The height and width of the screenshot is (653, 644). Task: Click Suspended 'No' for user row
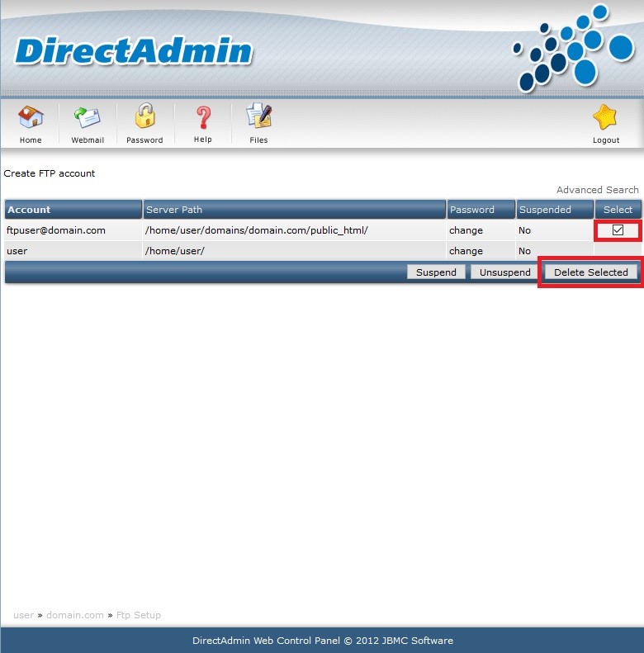click(x=524, y=251)
